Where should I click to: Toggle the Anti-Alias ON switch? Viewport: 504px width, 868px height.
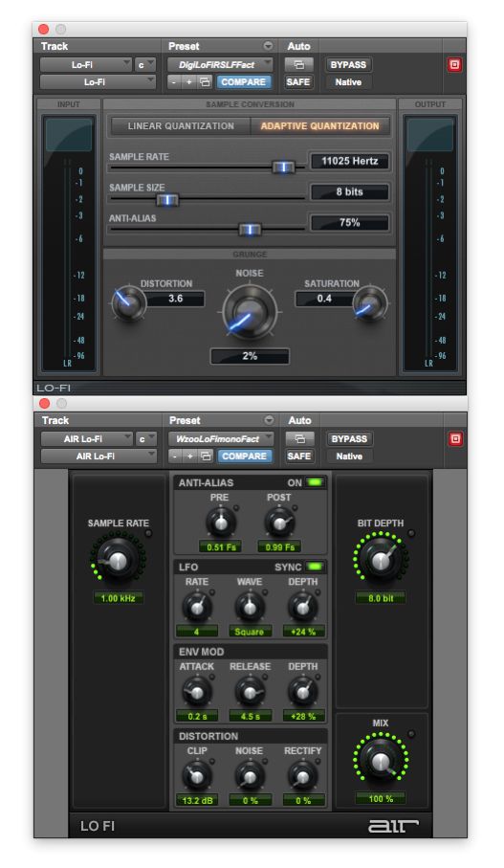pyautogui.click(x=315, y=482)
